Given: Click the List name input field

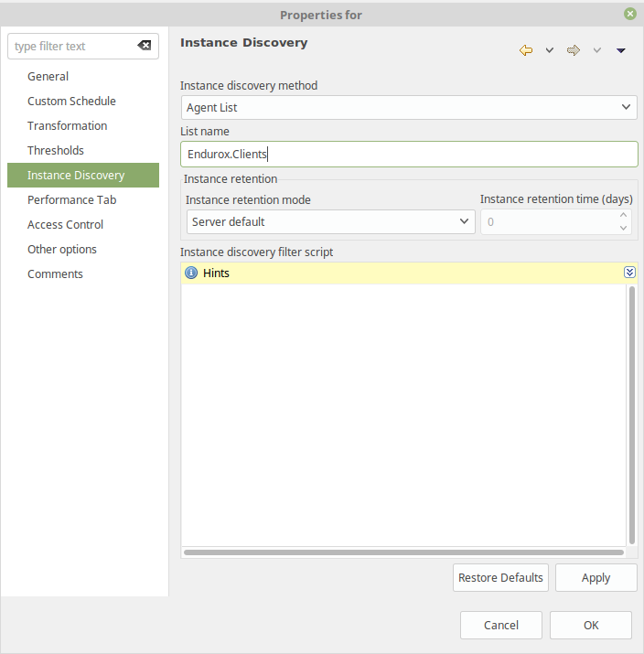Looking at the screenshot, I should coord(409,155).
